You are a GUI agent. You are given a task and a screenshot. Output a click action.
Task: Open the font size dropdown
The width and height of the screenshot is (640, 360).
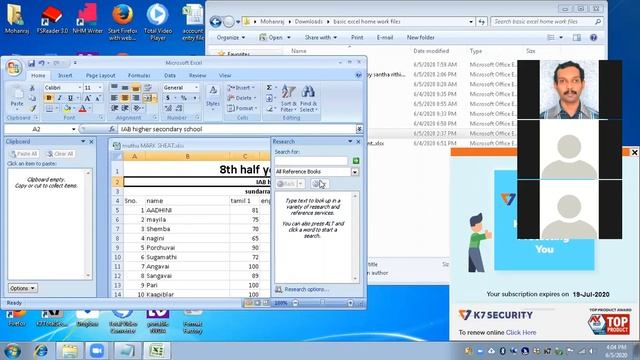(100, 88)
